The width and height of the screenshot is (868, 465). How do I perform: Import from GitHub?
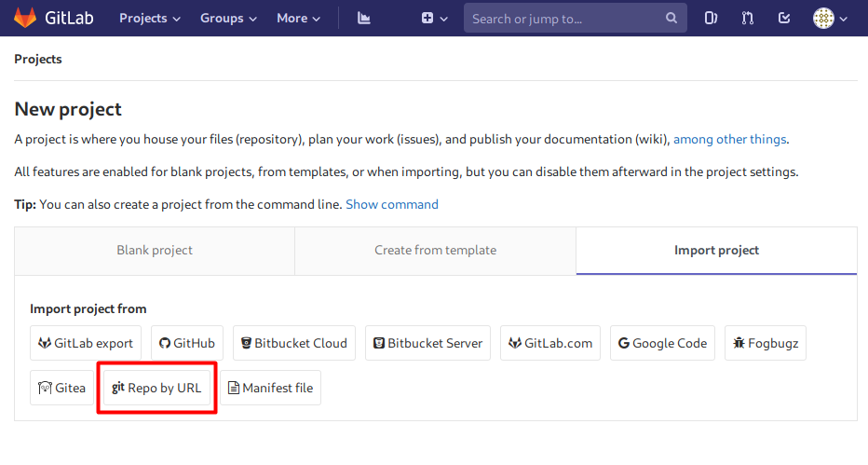[x=187, y=343]
